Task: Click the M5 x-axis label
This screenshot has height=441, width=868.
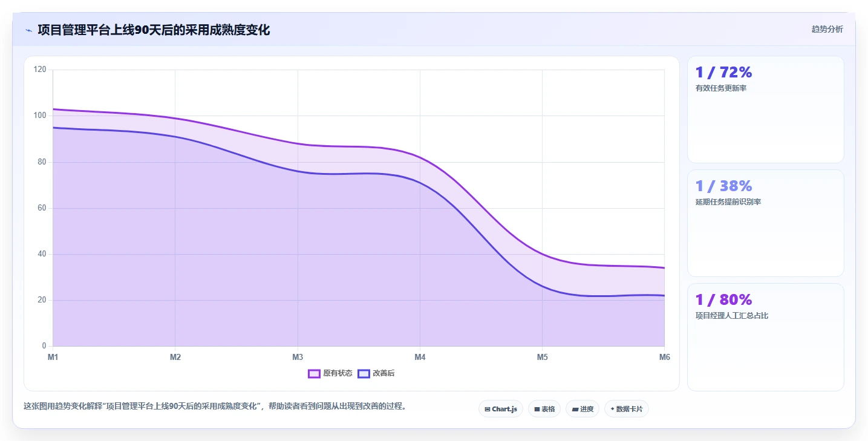Action: [x=543, y=357]
